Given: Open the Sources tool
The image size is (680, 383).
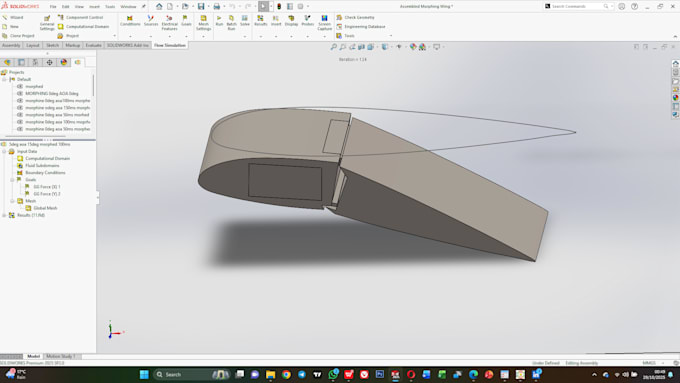Looking at the screenshot, I should pyautogui.click(x=150, y=20).
